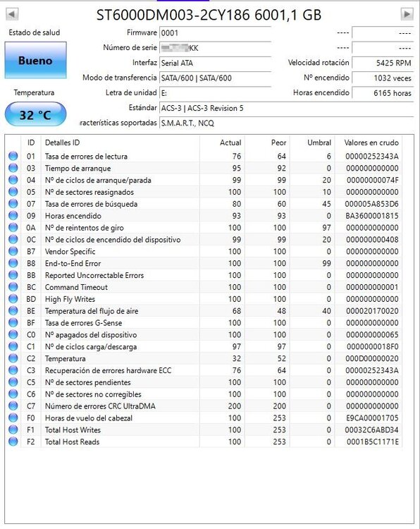Click the Estándar field ACS-3 Revision 5
420x529 pixels.
tap(286, 108)
